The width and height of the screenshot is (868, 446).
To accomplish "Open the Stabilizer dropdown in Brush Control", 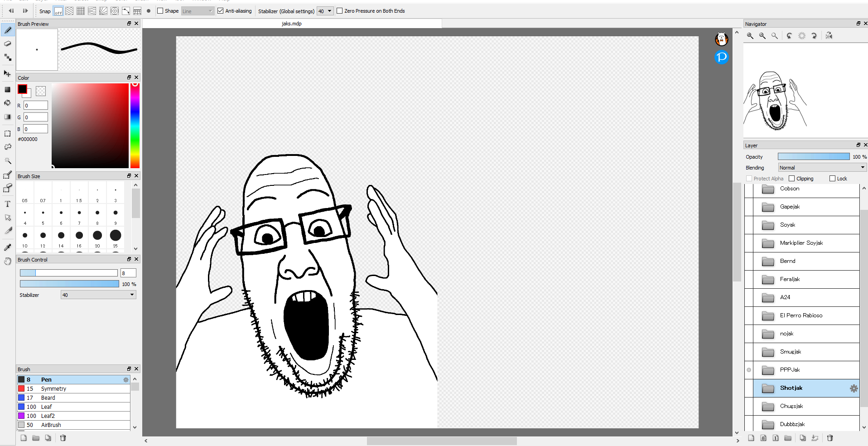I will [98, 295].
